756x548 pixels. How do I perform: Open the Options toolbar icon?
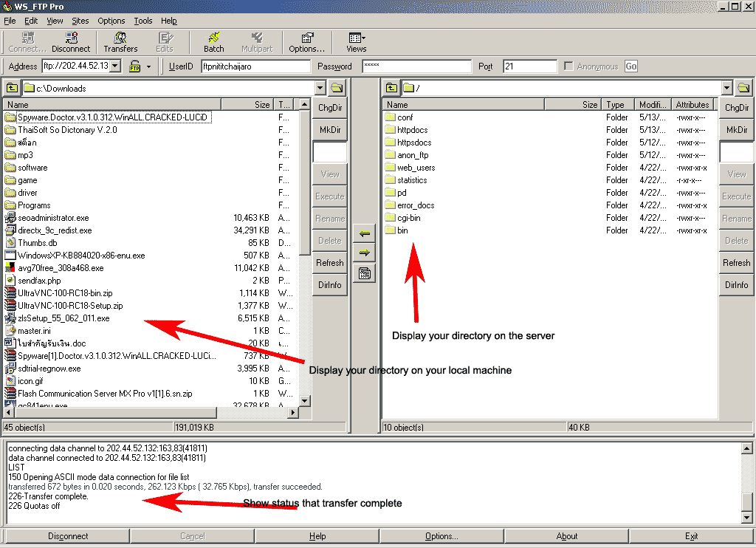306,42
